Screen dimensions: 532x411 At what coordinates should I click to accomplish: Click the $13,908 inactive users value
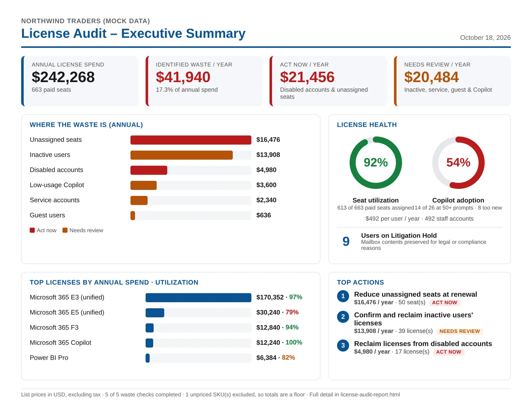(268, 155)
